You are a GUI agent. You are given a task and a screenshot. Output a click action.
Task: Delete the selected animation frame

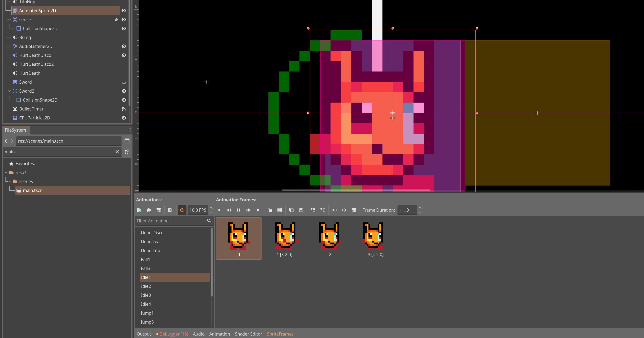click(x=353, y=210)
